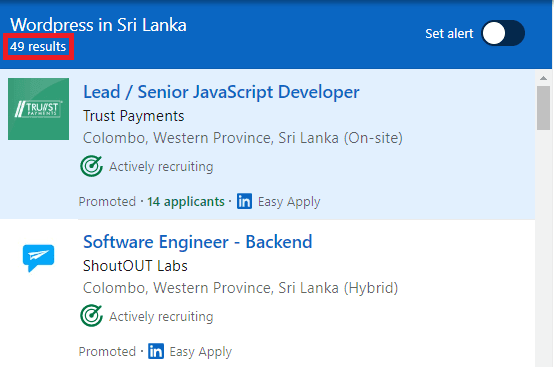The image size is (554, 367).
Task: Open Software Engineer - Backend job
Action: coord(198,242)
